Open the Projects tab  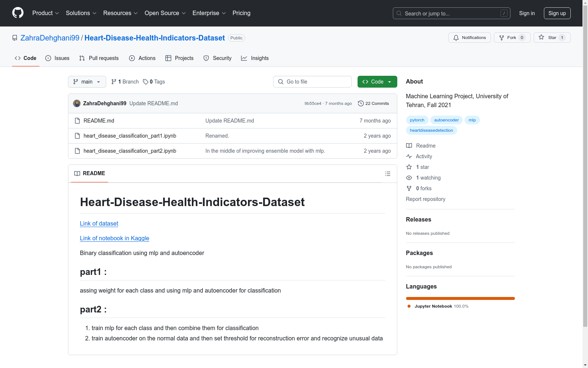click(179, 58)
